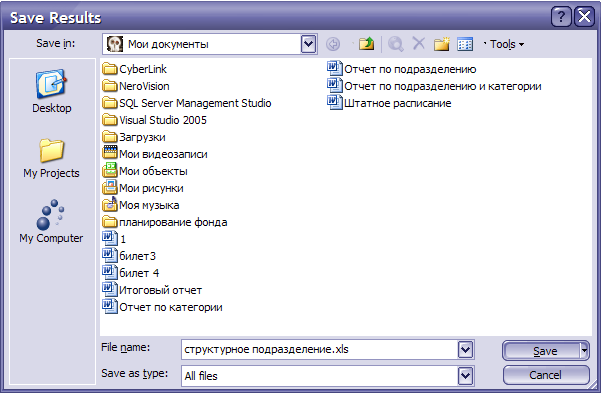Expand the Save as type dropdown arrow
This screenshot has width=601, height=393.
(465, 376)
